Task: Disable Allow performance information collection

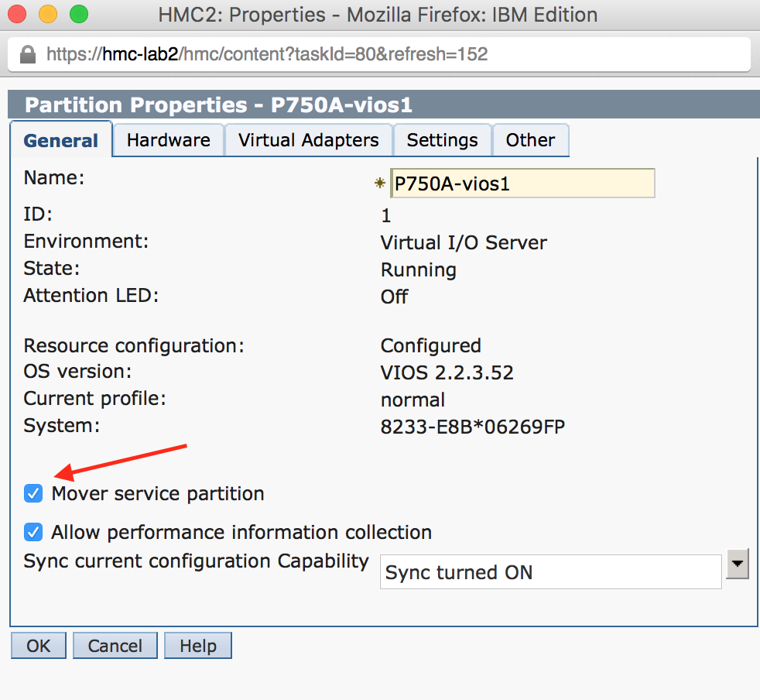Action: (x=33, y=532)
